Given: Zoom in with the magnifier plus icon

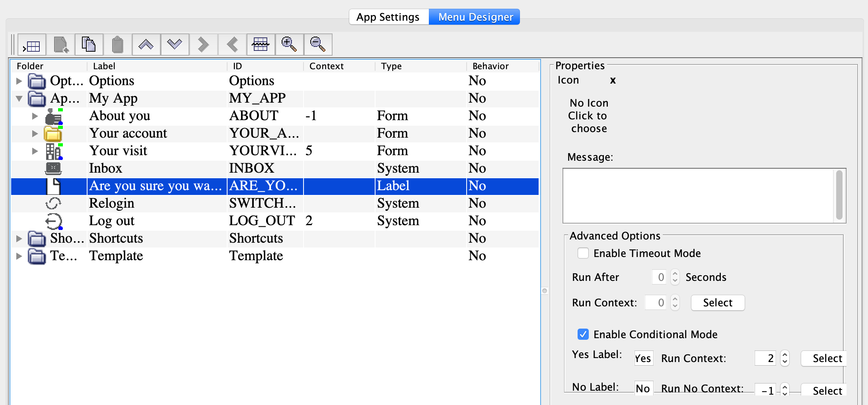Looking at the screenshot, I should point(289,45).
